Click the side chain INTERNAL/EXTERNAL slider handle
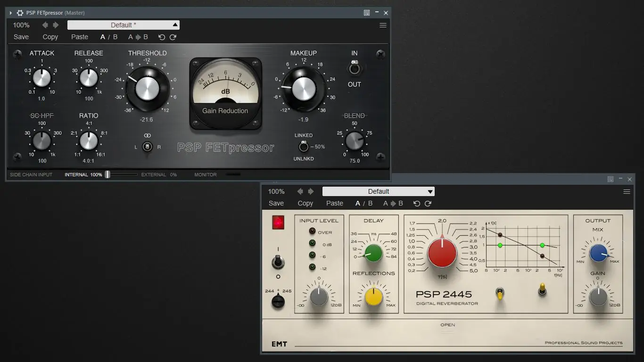 (107, 174)
